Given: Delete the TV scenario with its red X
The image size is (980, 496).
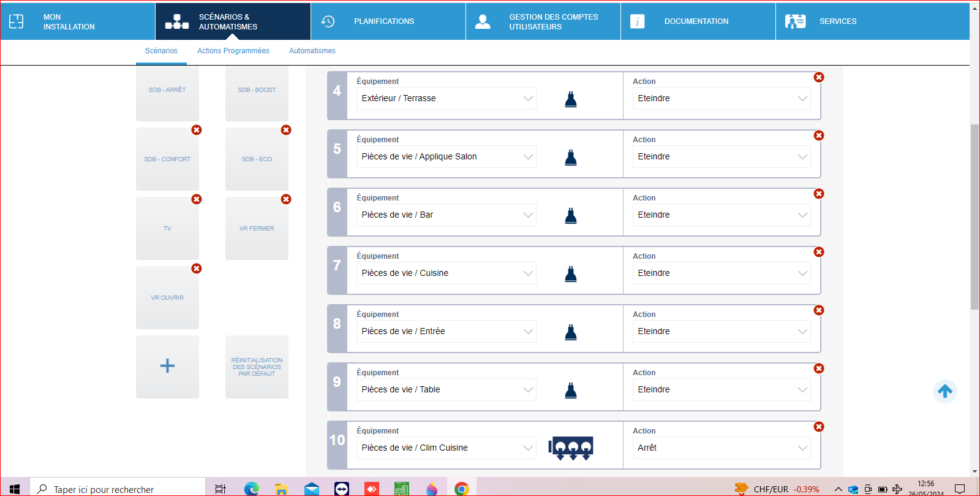Looking at the screenshot, I should 196,199.
